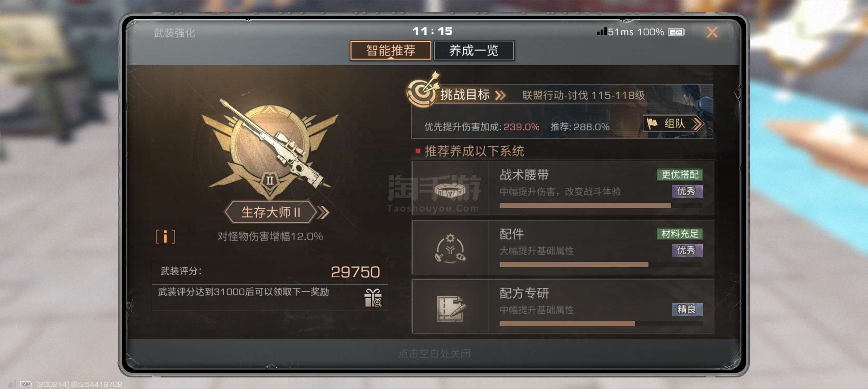The height and width of the screenshot is (389, 868).
Task: Close the panel with orange X
Action: point(712,32)
